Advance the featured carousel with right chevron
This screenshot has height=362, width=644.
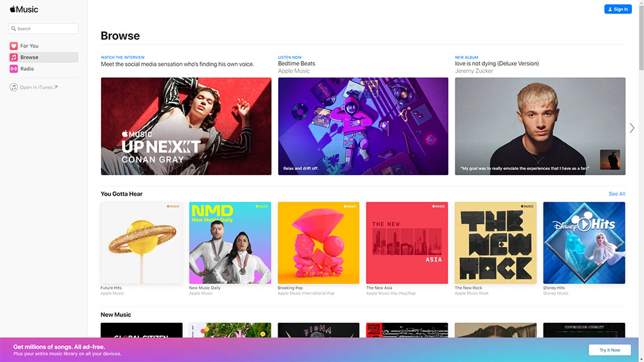pos(632,128)
